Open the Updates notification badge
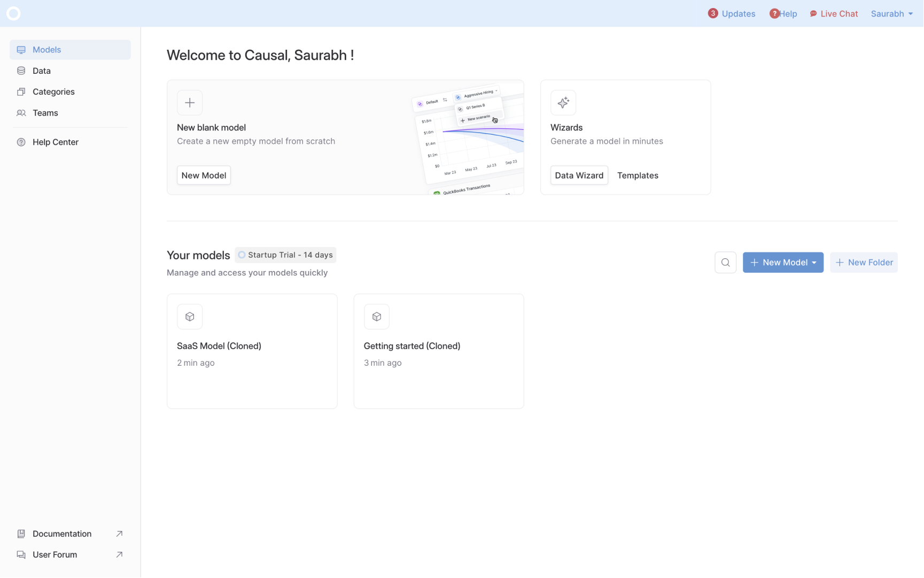This screenshot has width=924, height=578. [x=713, y=13]
